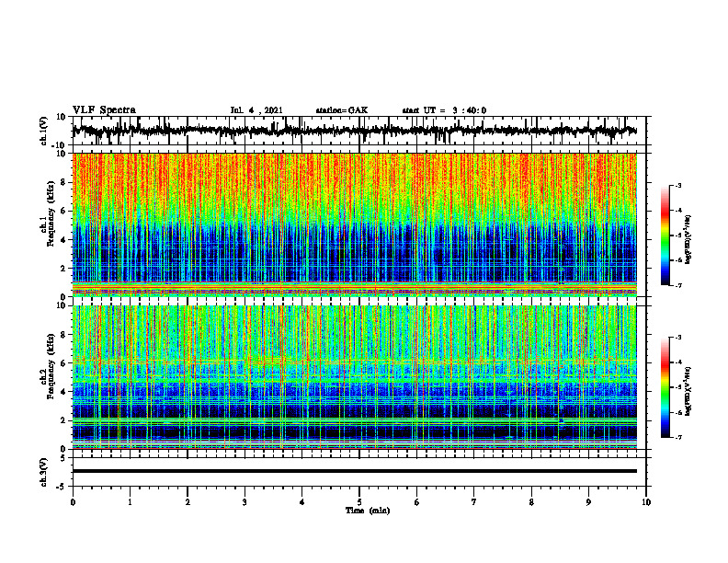The width and height of the screenshot is (728, 563).
Task: Click the "ch.3(V)" axis label
Action: 44,472
